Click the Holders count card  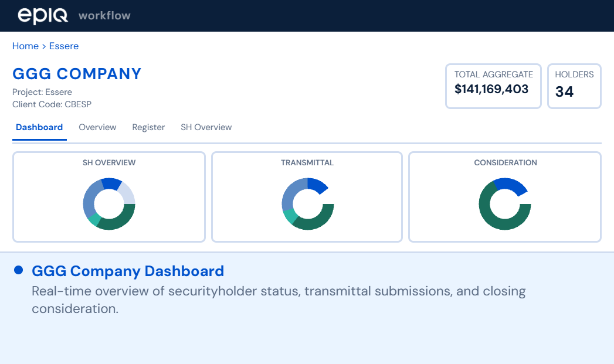(574, 86)
